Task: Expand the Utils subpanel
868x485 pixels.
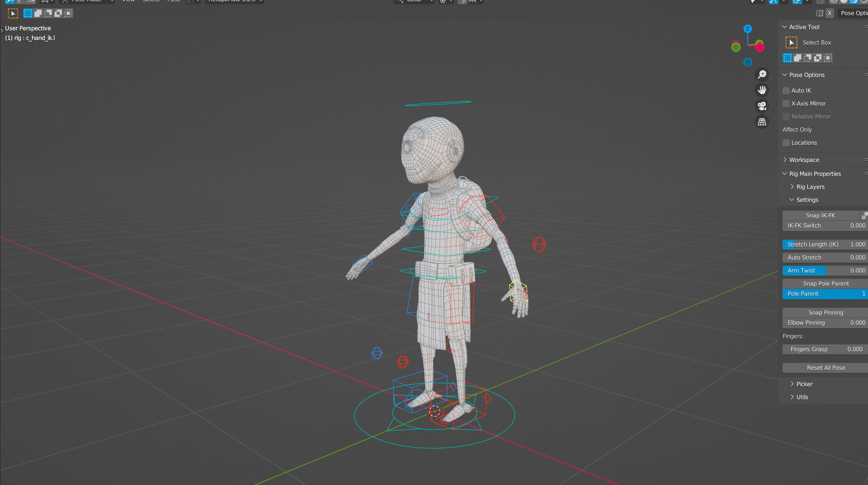Action: [x=792, y=397]
